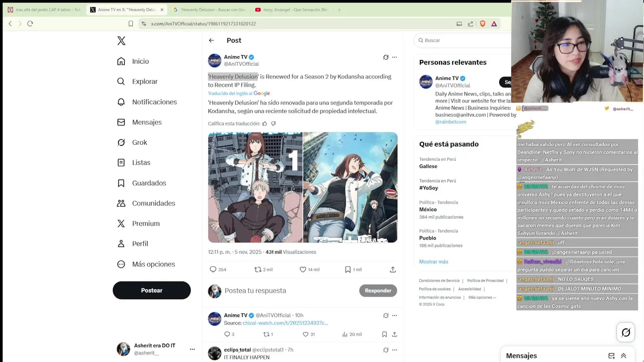Open more options on main Anime TV post
The image size is (644, 362).
pos(394,57)
